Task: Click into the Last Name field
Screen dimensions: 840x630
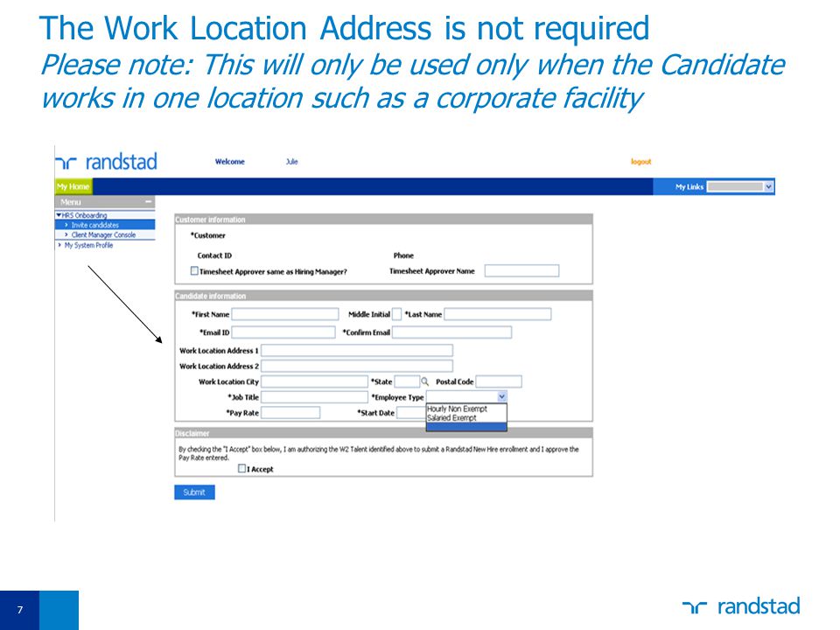Action: coord(498,314)
